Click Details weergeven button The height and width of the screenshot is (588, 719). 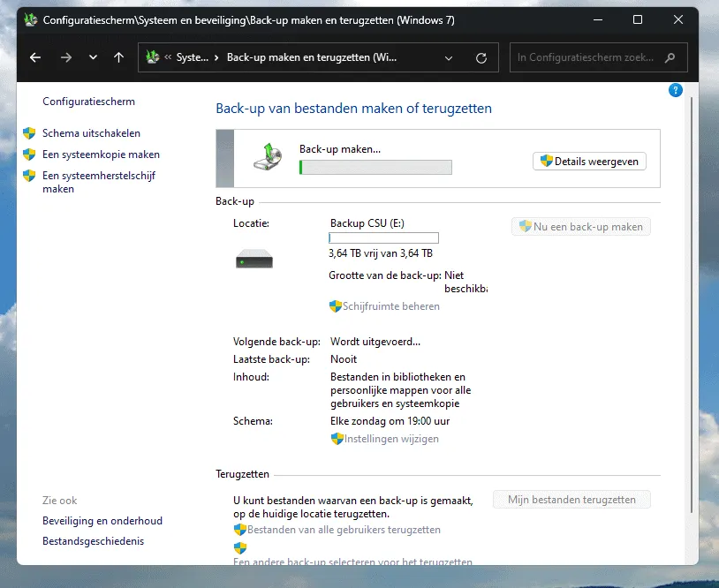click(590, 162)
